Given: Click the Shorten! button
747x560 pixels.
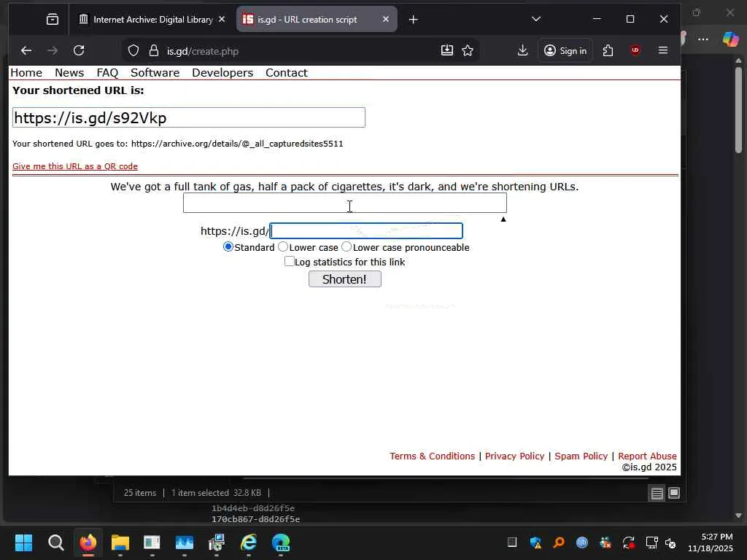Looking at the screenshot, I should [x=345, y=279].
